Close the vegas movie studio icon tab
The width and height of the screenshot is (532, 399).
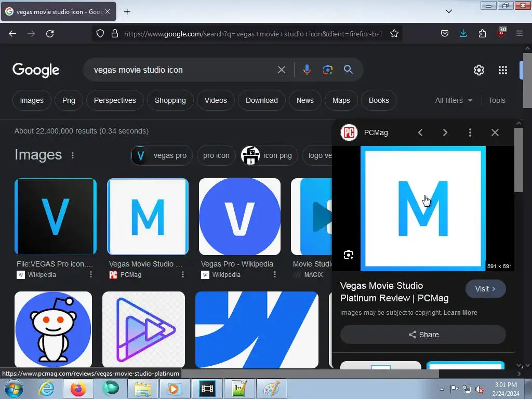[108, 11]
